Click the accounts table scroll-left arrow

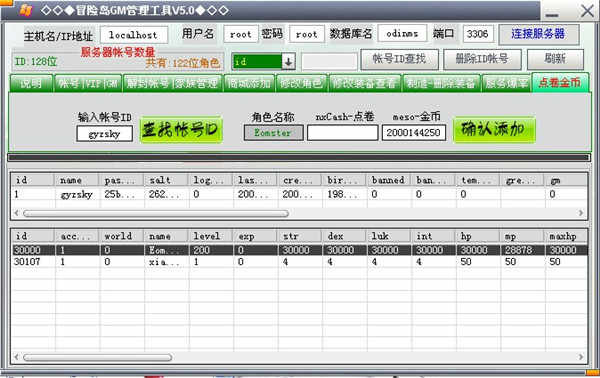pos(16,213)
